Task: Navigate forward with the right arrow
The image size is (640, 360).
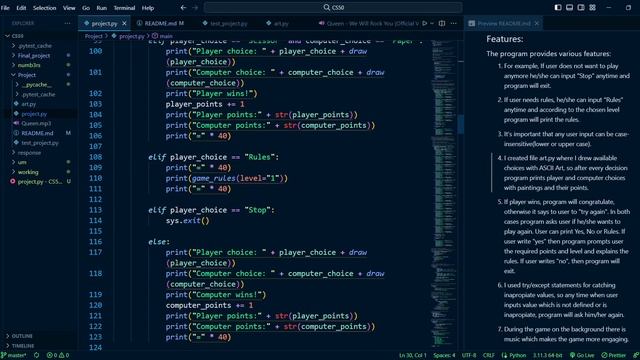Action: (x=195, y=7)
